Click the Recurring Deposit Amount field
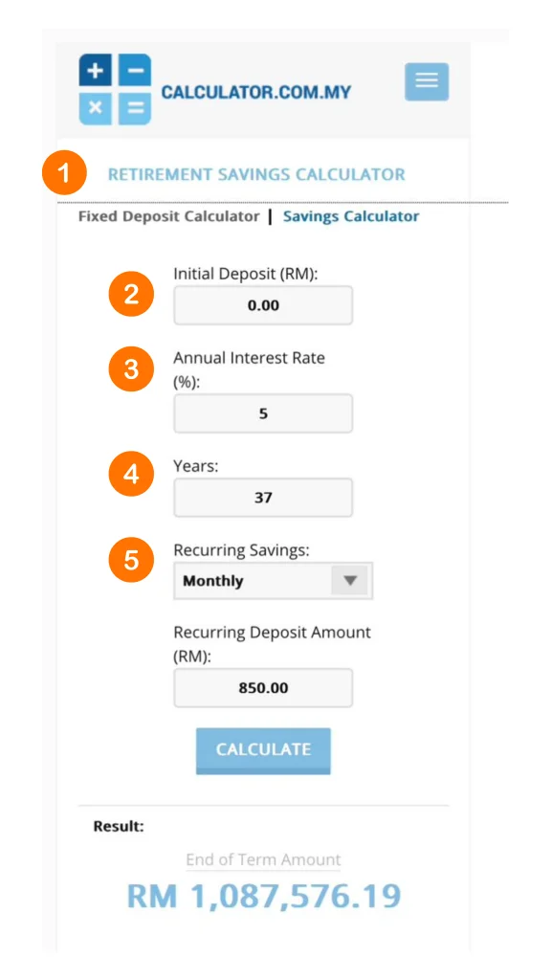The width and height of the screenshot is (551, 980). tap(263, 688)
